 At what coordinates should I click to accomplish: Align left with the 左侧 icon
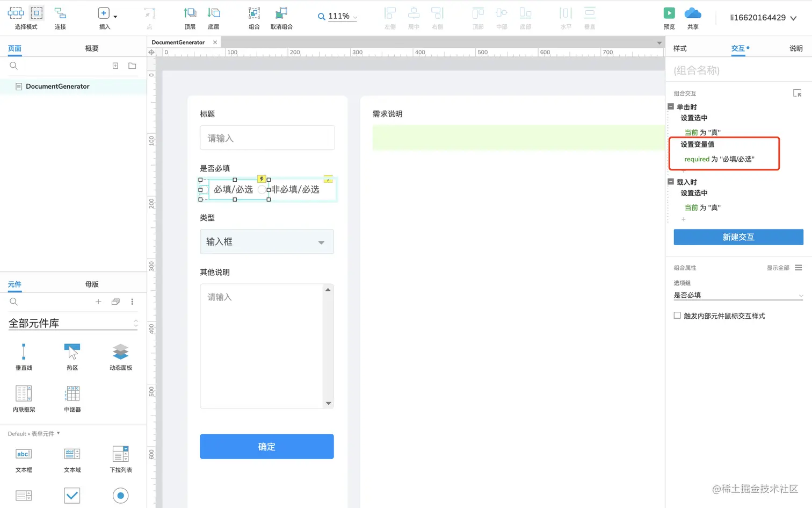(390, 13)
